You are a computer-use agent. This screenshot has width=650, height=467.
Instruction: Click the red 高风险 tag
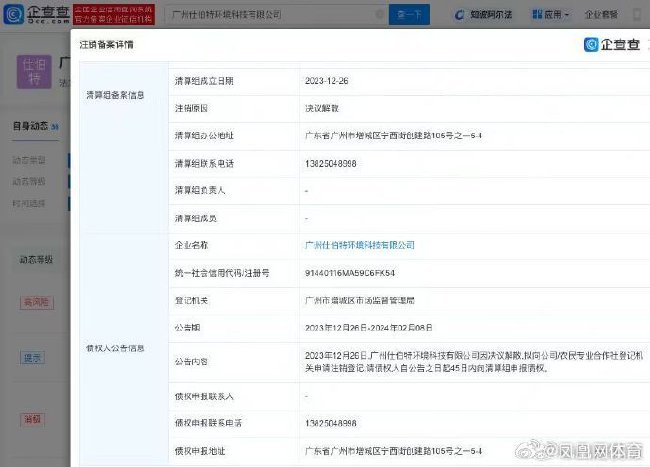point(36,302)
